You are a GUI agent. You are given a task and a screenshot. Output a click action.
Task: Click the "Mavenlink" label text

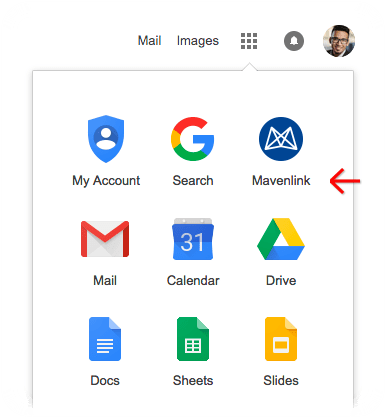(281, 181)
